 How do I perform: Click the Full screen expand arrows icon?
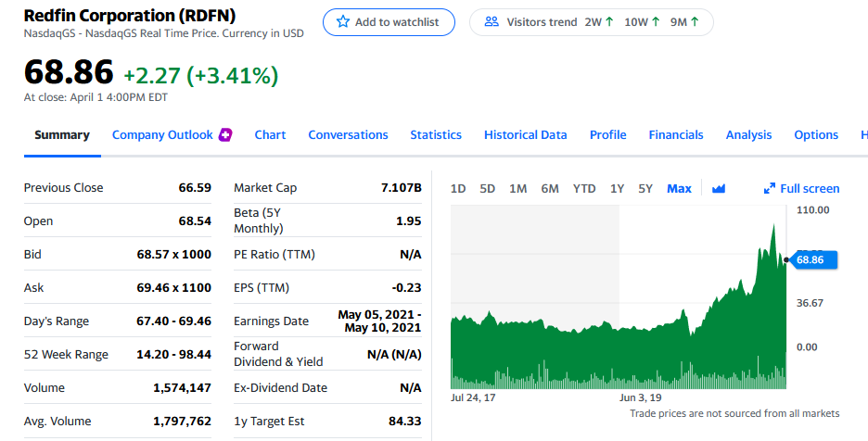(x=769, y=188)
